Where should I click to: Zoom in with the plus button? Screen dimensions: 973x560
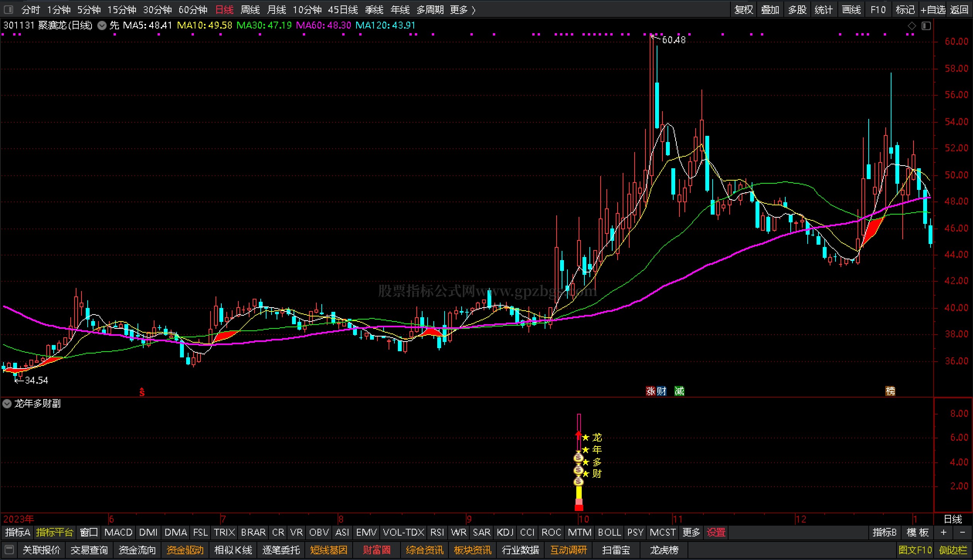click(x=944, y=533)
